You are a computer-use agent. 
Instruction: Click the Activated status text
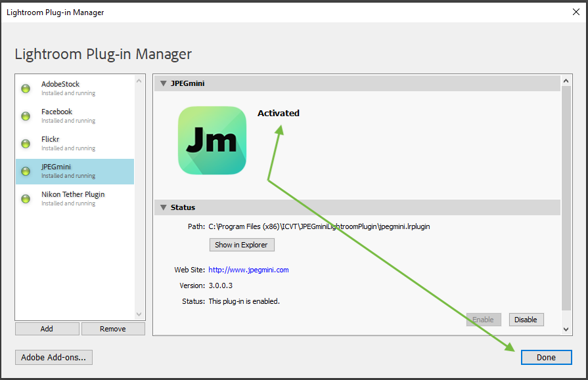click(x=279, y=113)
